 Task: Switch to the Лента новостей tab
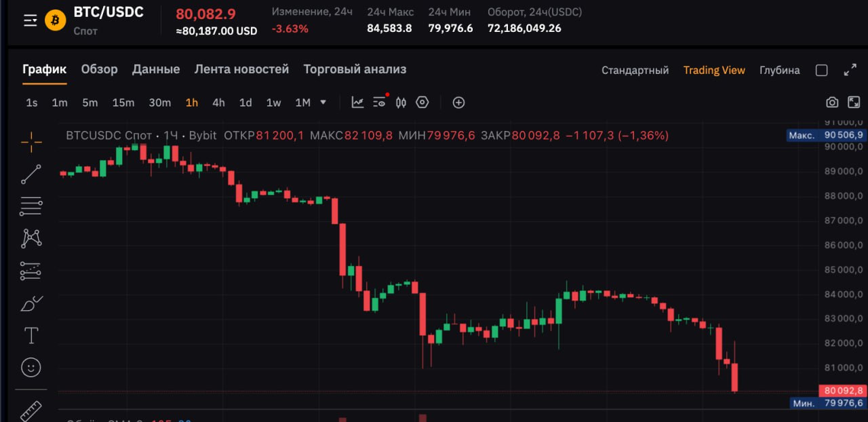click(x=241, y=69)
